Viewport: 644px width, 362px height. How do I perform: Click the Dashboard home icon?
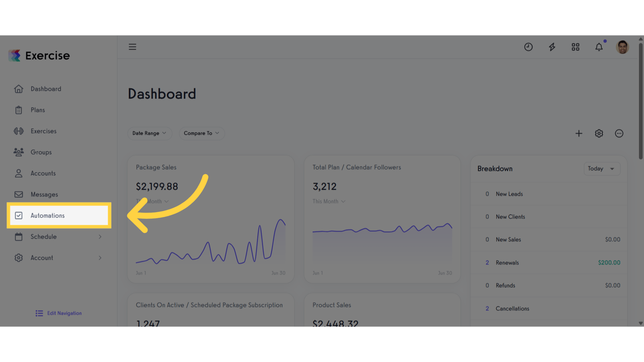[18, 89]
